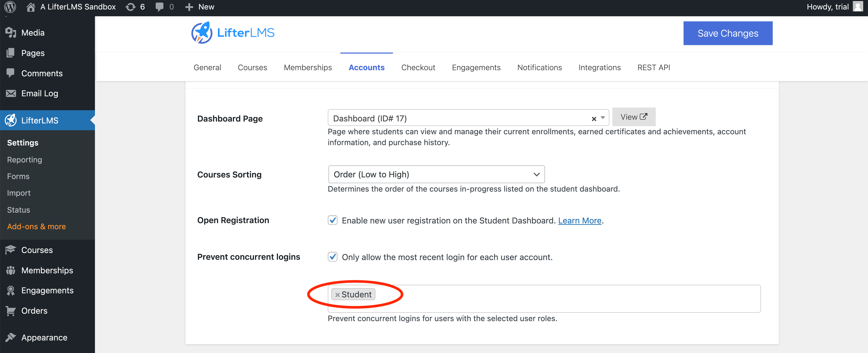The height and width of the screenshot is (353, 868).
Task: Click the Save Changes button
Action: tap(728, 33)
